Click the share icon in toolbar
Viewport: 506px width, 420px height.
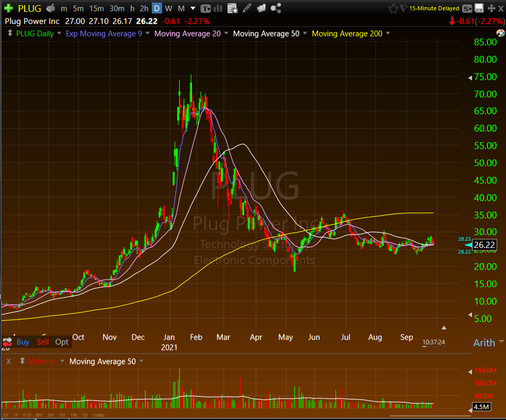(275, 8)
